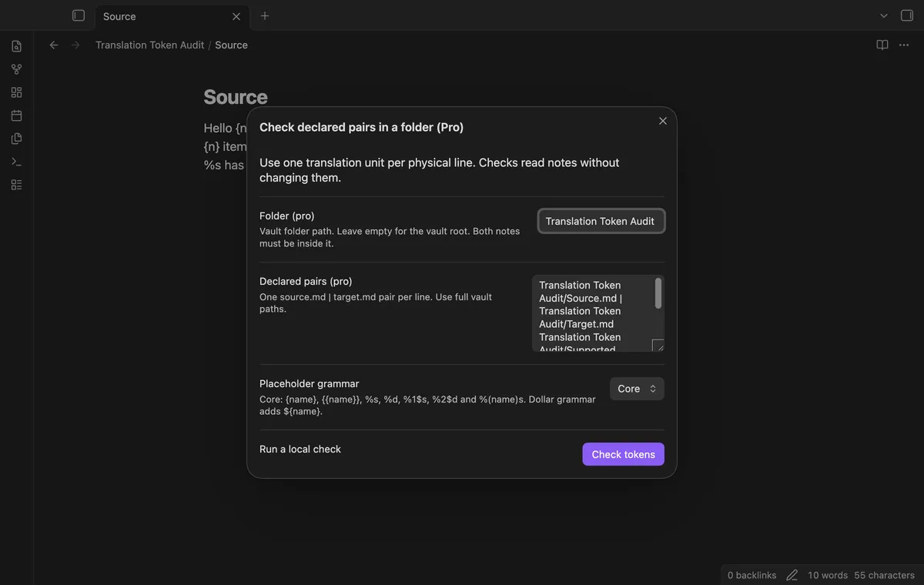Focus the Folder (pro) input field
The height and width of the screenshot is (585, 924).
pos(601,221)
